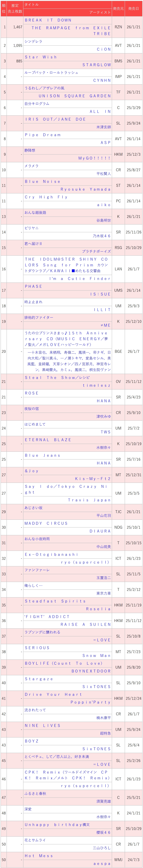Select the timelesz artist name
Viewport: 143px width, 868px height.
point(97,385)
